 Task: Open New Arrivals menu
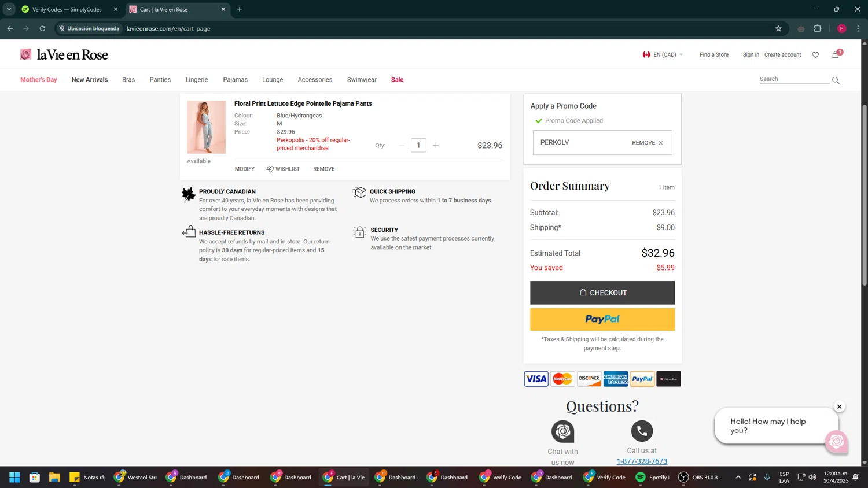[x=90, y=80]
